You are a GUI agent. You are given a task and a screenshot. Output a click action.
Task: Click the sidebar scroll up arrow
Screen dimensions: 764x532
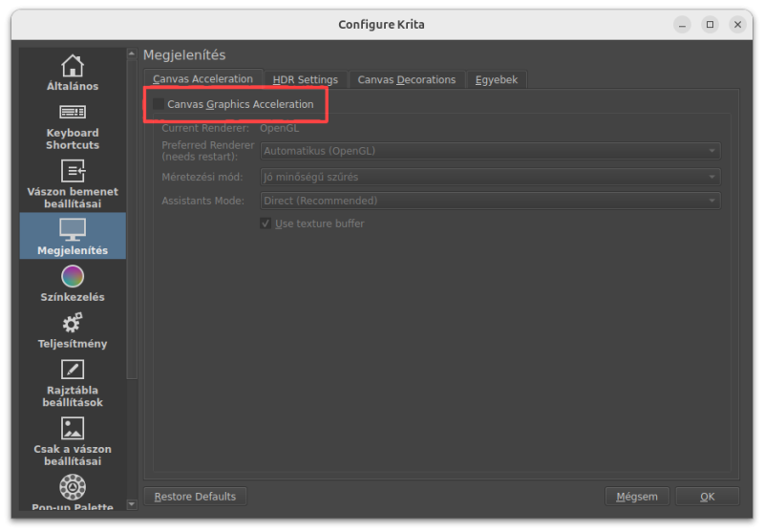(132, 53)
